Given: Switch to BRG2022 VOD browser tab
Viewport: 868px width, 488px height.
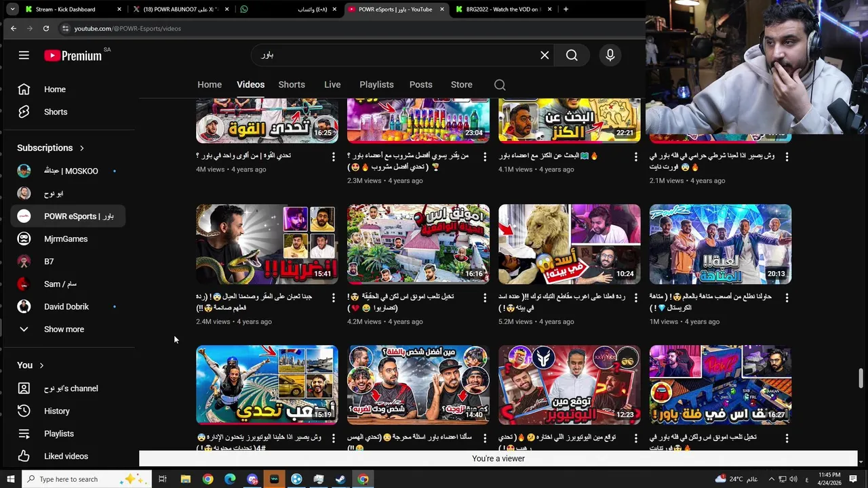Looking at the screenshot, I should [503, 9].
